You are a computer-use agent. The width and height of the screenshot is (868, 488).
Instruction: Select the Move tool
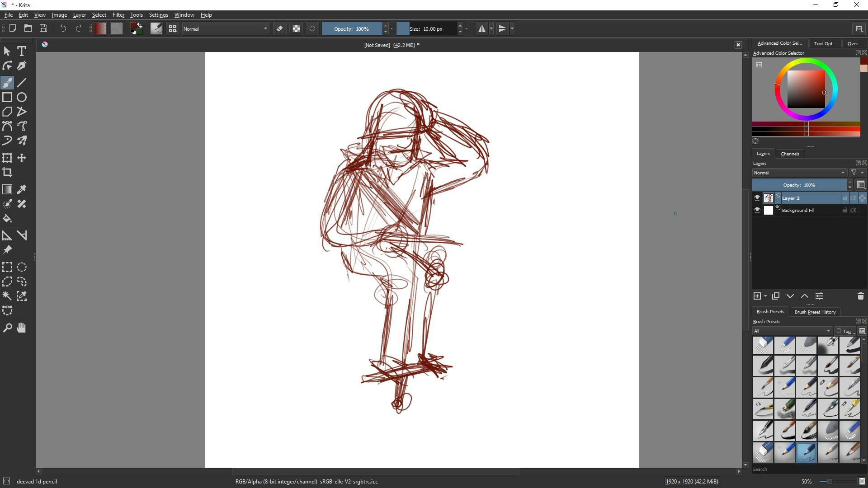22,158
